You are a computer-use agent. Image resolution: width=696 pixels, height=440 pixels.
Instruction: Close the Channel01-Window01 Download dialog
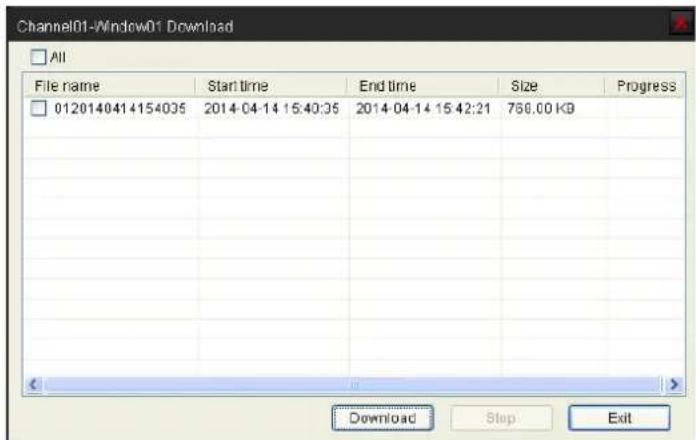680,23
